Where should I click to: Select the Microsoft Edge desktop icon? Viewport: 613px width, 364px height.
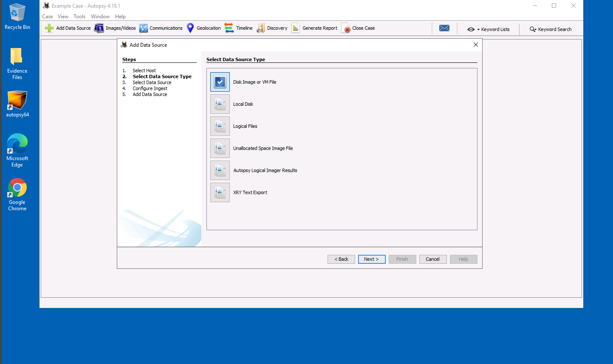click(17, 150)
